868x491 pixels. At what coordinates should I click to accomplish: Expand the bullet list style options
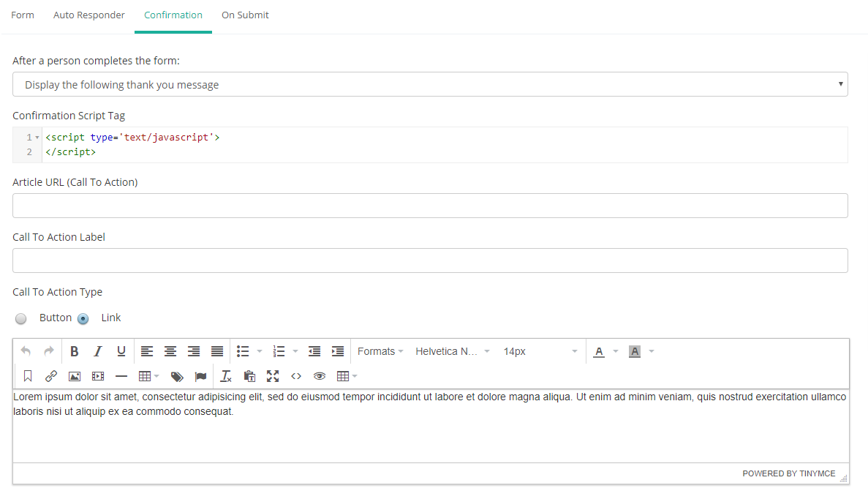260,351
